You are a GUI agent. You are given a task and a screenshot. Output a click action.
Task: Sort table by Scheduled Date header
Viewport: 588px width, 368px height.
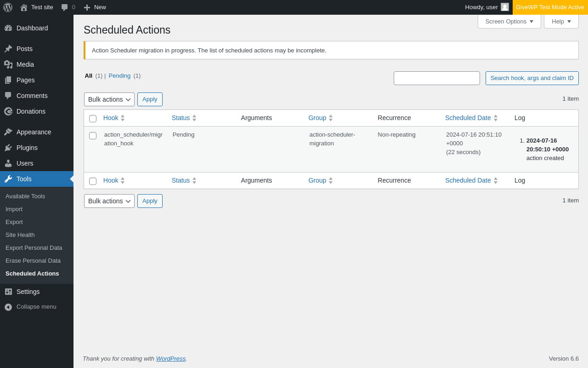point(468,118)
